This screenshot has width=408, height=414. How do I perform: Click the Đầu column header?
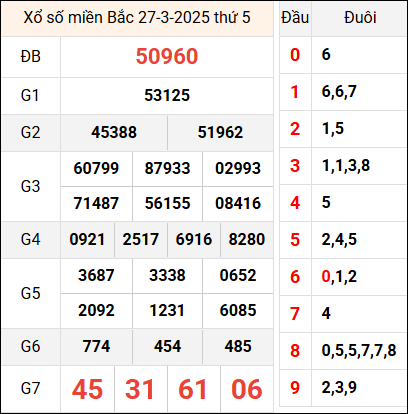point(295,18)
